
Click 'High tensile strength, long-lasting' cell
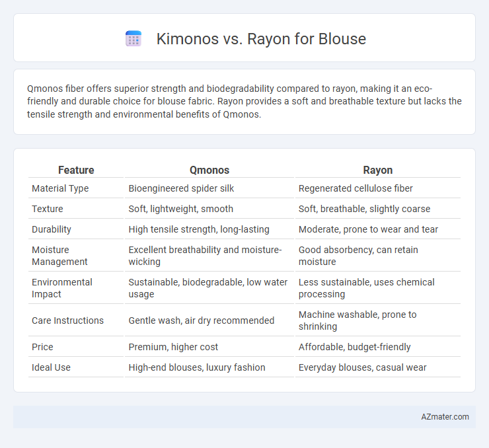(199, 229)
